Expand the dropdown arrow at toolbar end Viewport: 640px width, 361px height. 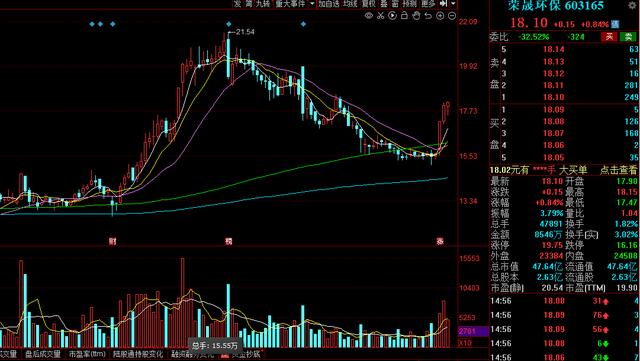tap(453, 4)
